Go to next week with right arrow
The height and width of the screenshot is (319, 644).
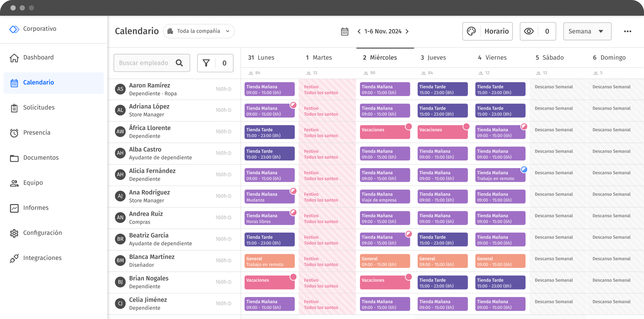point(407,31)
